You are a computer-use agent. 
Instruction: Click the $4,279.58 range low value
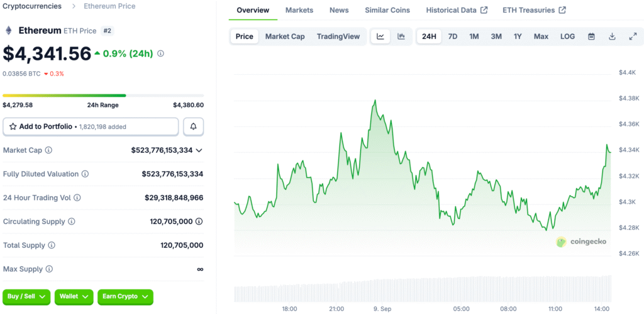click(18, 105)
